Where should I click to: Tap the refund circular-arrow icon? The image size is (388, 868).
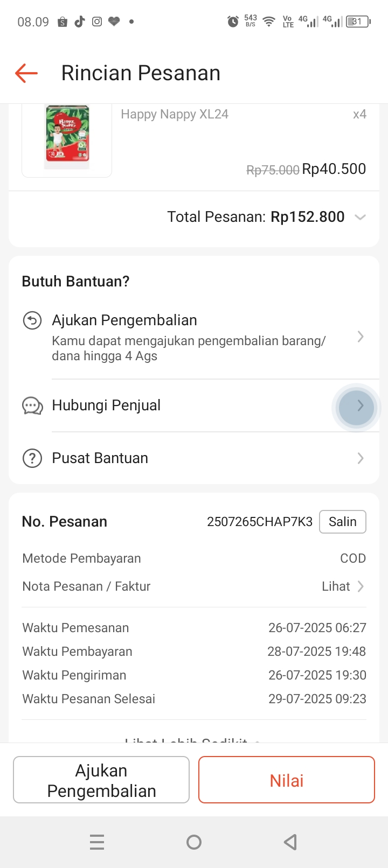[x=32, y=321]
